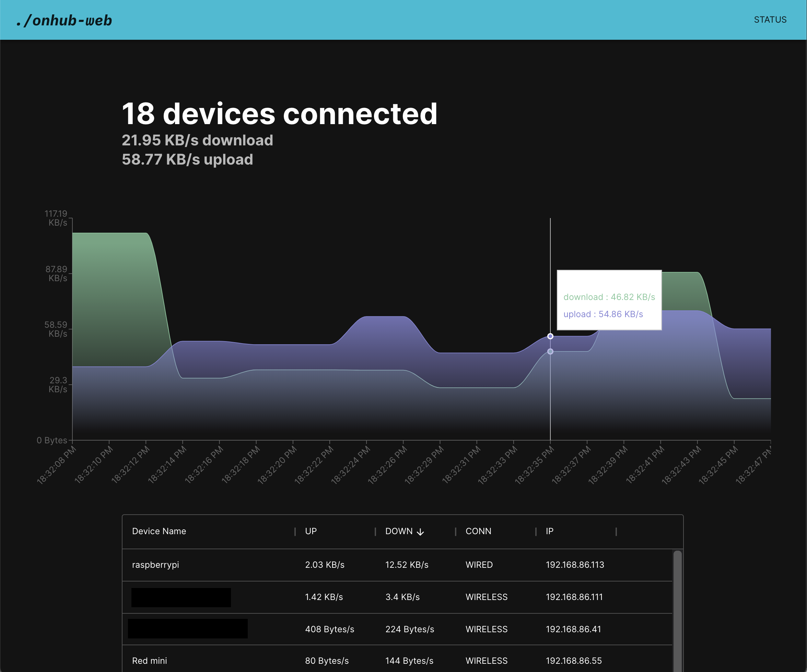Click the 224 Bytes/s download cell

pyautogui.click(x=410, y=629)
